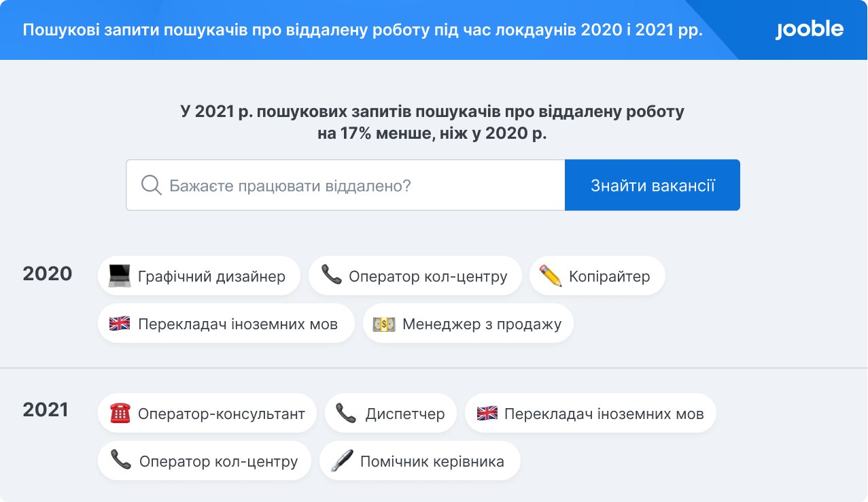Viewport: 868px width, 502px height.
Task: Open the Помічник керівника tag
Action: coord(420,461)
